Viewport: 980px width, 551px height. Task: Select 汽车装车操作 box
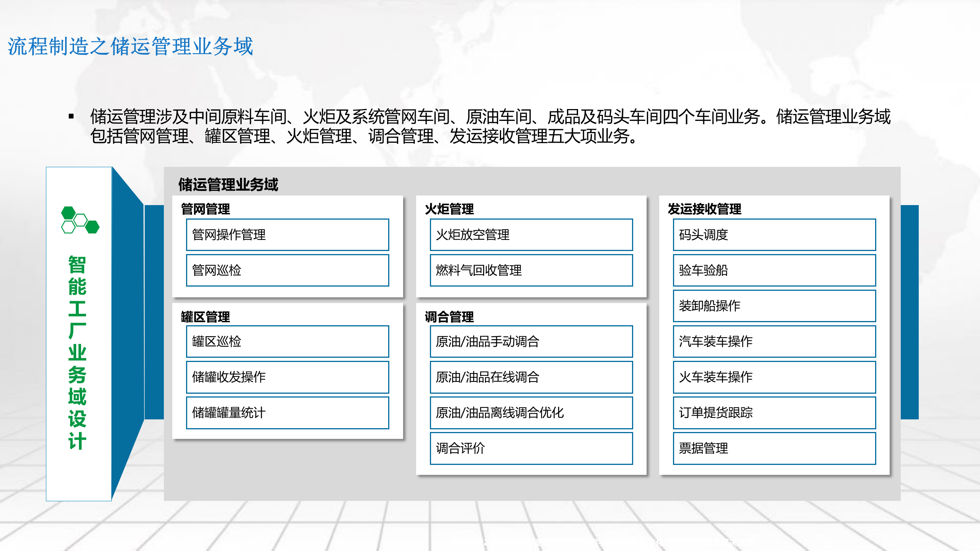click(774, 341)
